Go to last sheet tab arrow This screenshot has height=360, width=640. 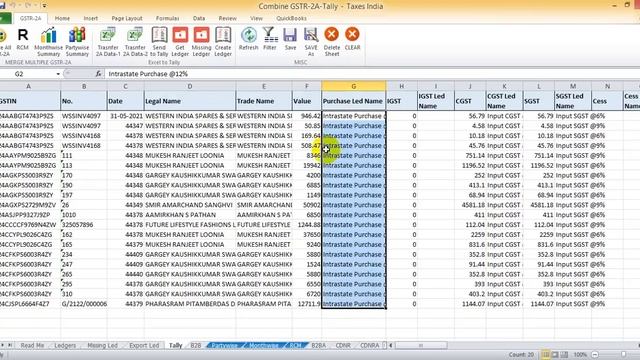coord(10,345)
